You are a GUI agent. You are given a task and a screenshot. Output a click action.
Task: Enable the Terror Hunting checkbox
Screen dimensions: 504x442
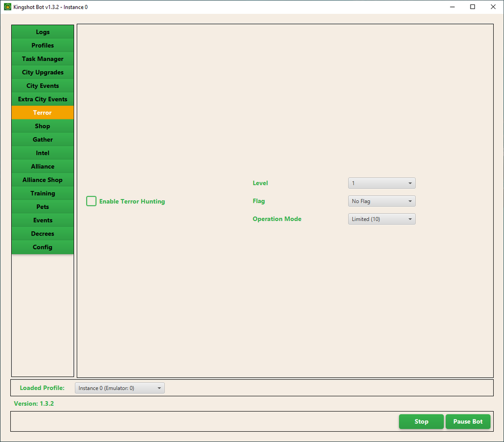tap(92, 201)
